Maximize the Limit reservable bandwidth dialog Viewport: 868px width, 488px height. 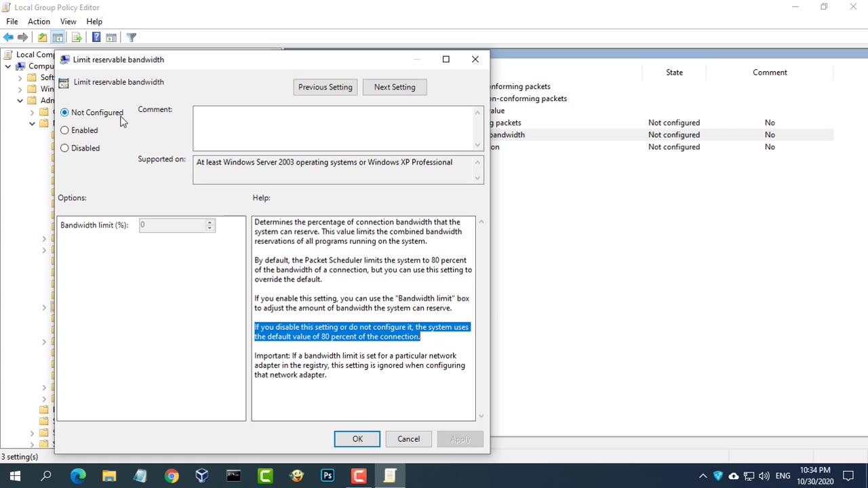(446, 60)
